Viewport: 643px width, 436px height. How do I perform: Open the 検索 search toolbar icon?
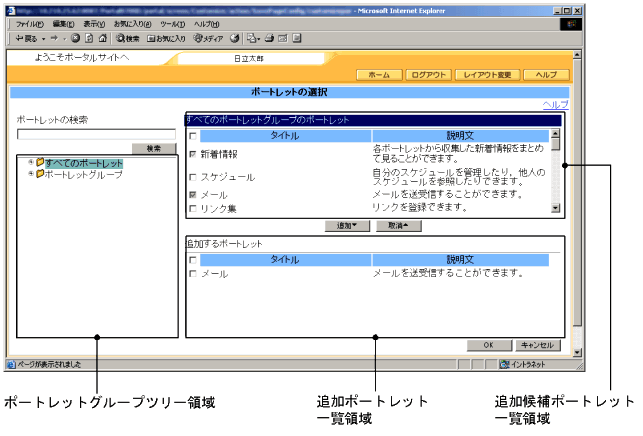pyautogui.click(x=125, y=38)
